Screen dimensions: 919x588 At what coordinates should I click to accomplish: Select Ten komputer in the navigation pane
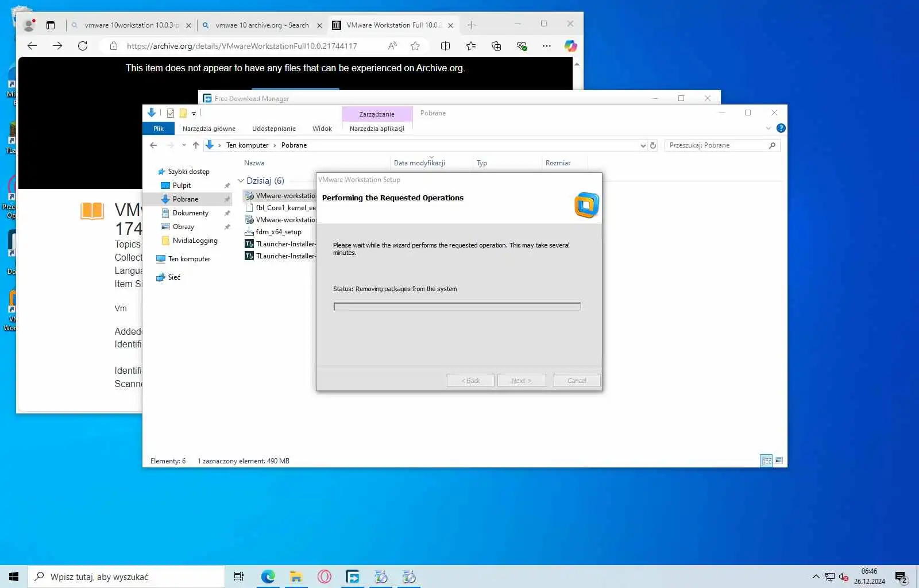[x=189, y=259]
